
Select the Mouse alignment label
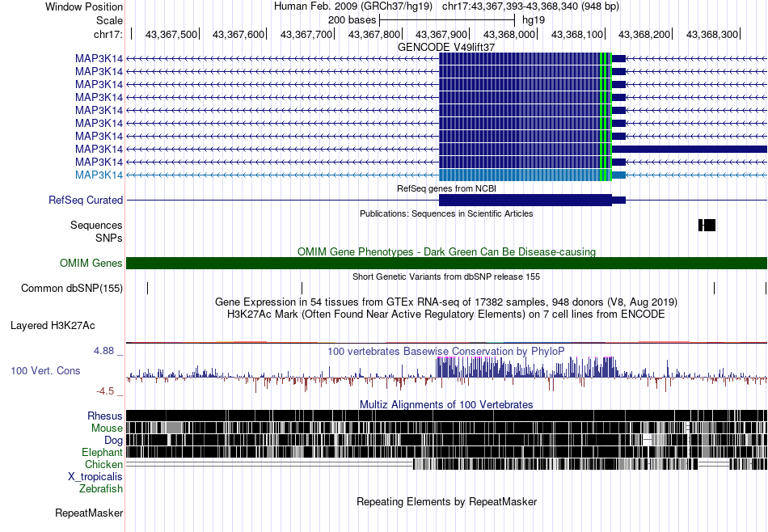coord(107,429)
